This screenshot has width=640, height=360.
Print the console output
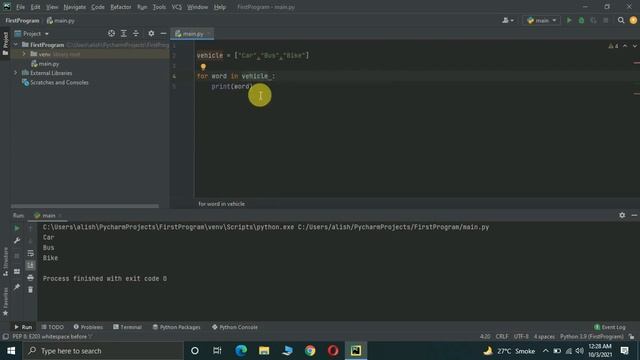(30, 278)
